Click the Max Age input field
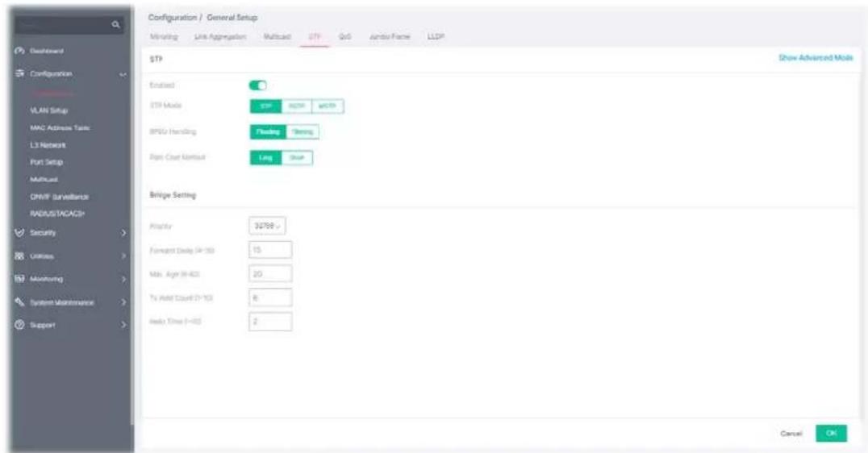868x453 pixels. point(270,274)
